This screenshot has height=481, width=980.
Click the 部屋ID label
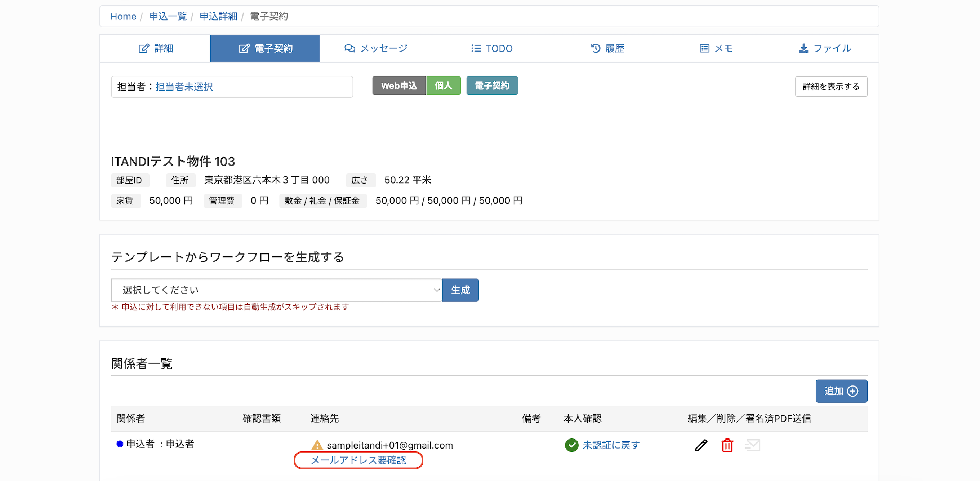129,180
